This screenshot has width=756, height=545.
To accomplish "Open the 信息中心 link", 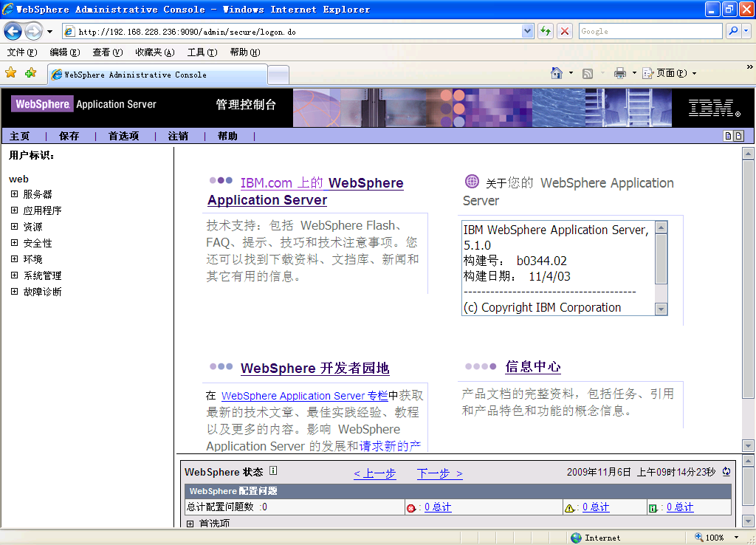I will 532,367.
